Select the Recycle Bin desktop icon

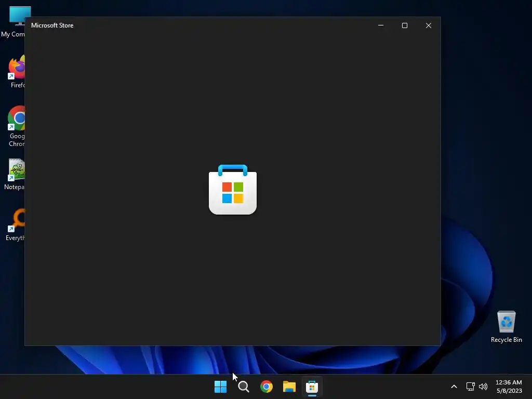506,326
